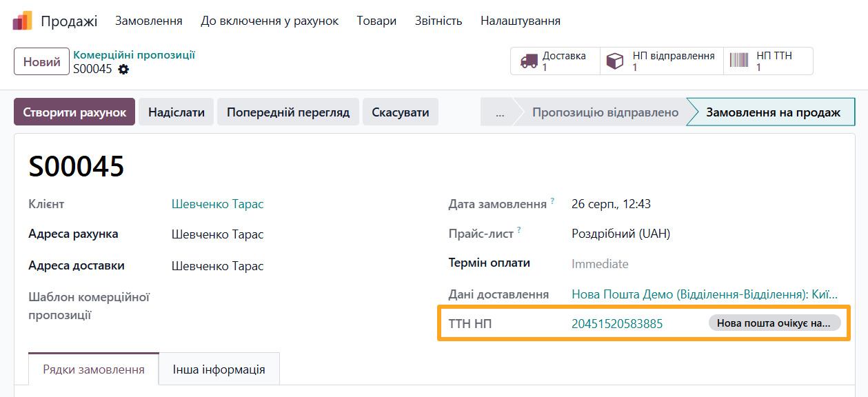
Task: Click the Надіслати button
Action: tap(176, 112)
